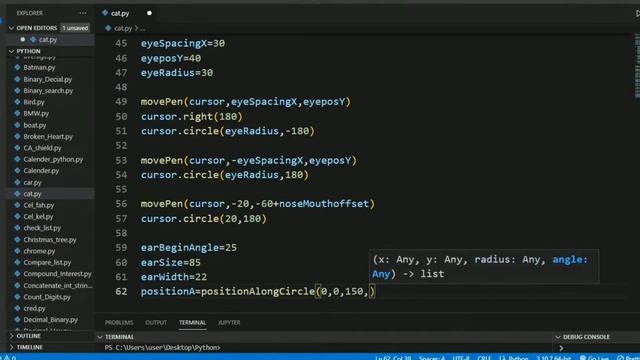The width and height of the screenshot is (640, 360).
Task: Switch to the Problems panel tab
Action: click(x=119, y=322)
